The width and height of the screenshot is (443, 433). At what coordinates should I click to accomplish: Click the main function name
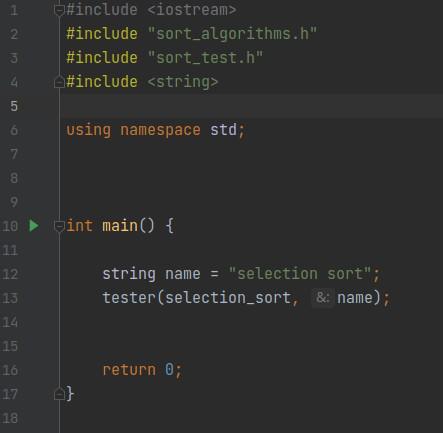point(120,226)
